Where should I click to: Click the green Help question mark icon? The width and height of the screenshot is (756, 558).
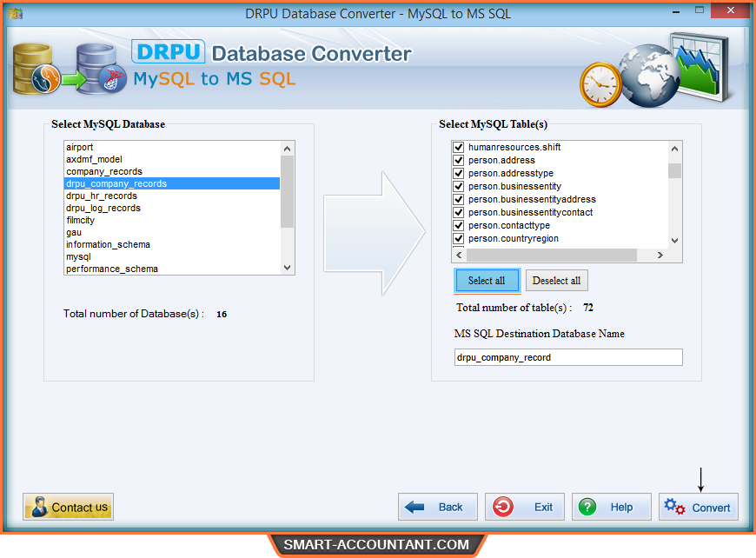click(x=587, y=507)
